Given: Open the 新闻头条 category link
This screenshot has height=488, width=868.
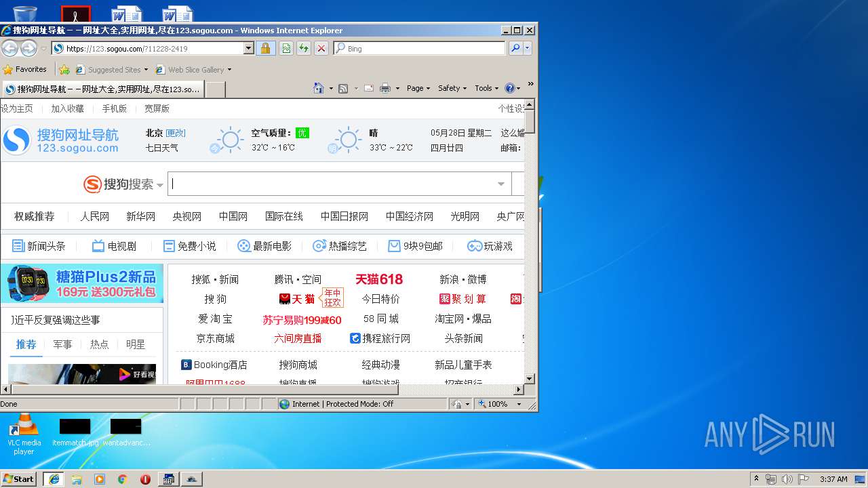Looking at the screenshot, I should [x=39, y=246].
